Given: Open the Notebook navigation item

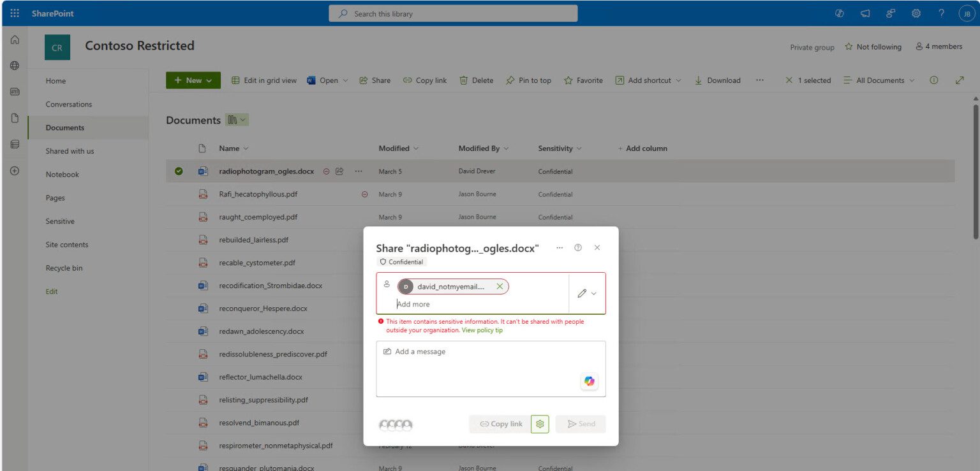Looking at the screenshot, I should [x=62, y=174].
